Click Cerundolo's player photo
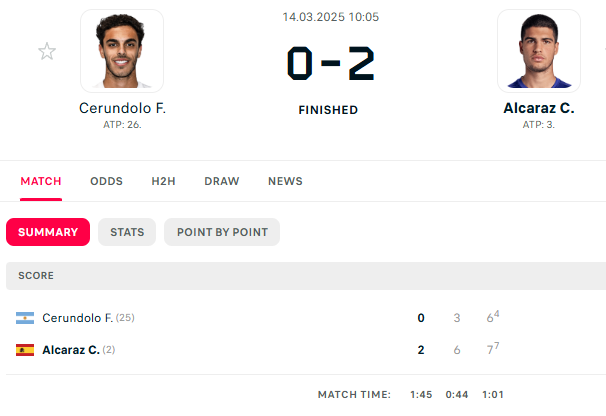This screenshot has width=606, height=416. 122,51
